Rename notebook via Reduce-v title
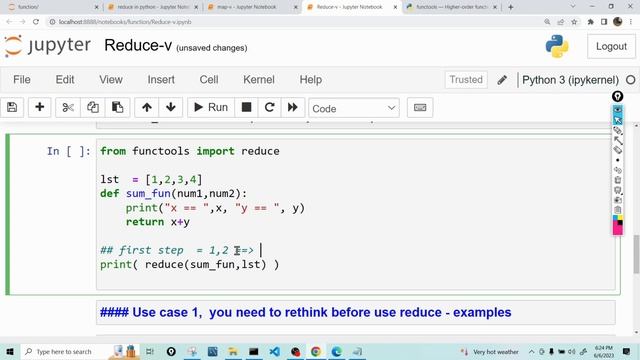Viewport: 640px width, 360px height. coord(138,45)
